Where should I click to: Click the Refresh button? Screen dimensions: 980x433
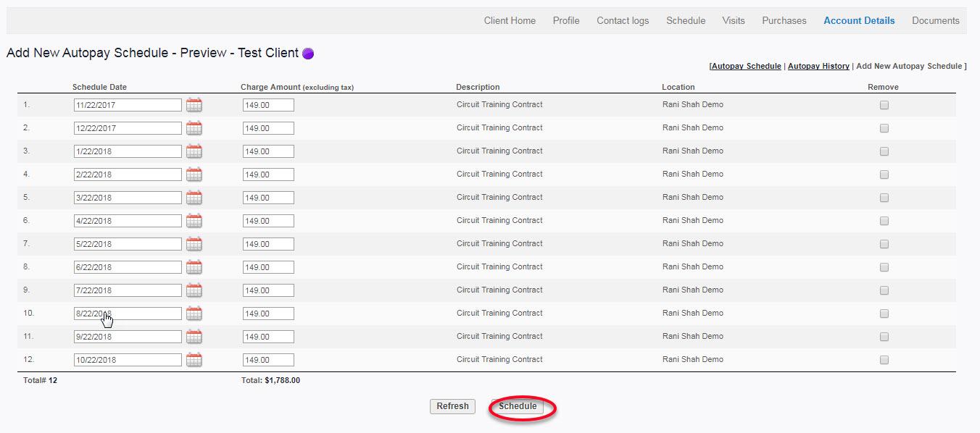[452, 406]
